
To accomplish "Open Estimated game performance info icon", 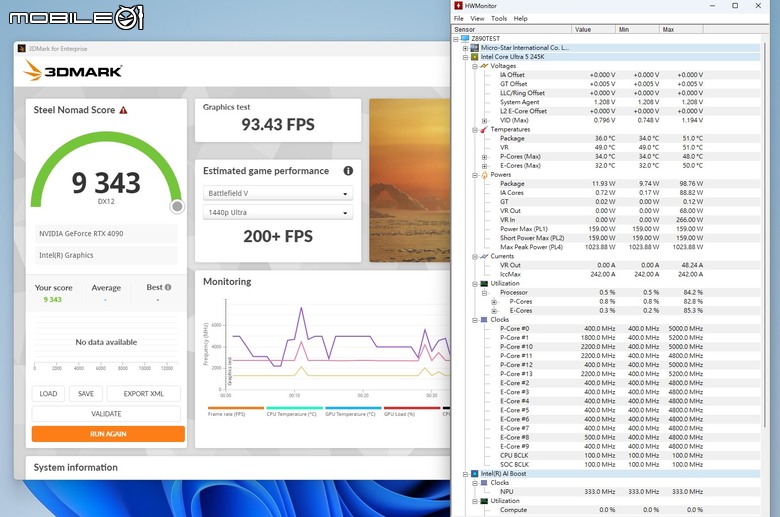I will point(348,171).
